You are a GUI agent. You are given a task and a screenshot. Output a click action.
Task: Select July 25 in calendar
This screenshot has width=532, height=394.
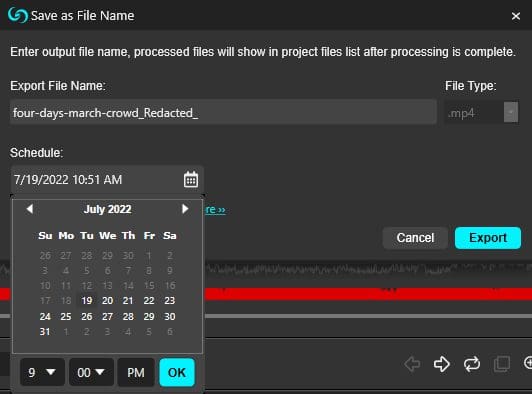(x=66, y=317)
